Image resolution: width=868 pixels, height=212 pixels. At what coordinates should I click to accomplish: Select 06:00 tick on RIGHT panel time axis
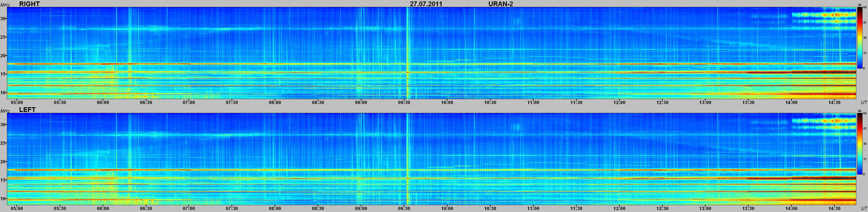[x=103, y=102]
